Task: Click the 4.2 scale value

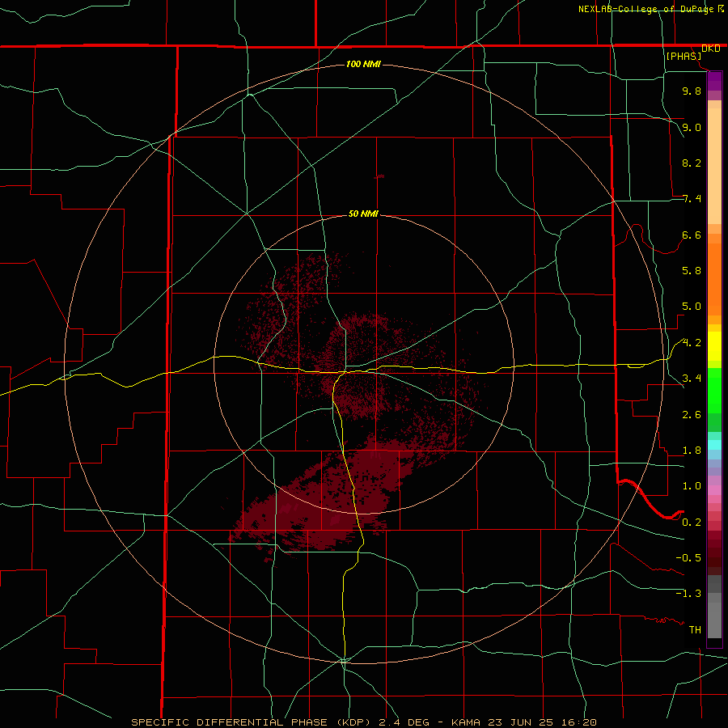Action: 692,343
